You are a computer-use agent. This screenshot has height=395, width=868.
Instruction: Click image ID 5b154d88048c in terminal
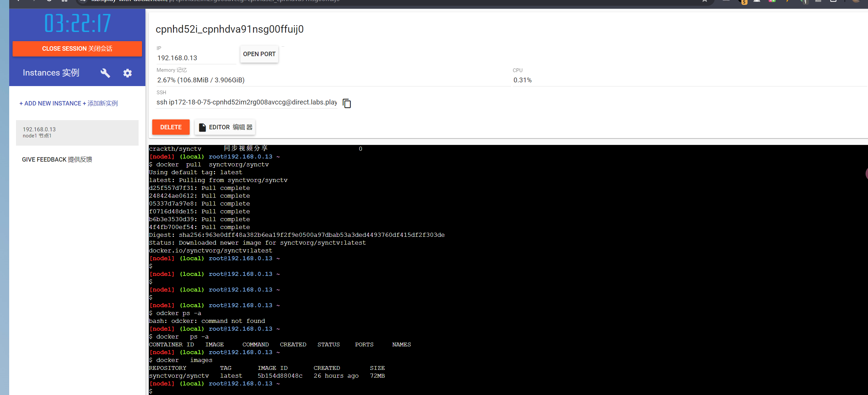pos(280,376)
